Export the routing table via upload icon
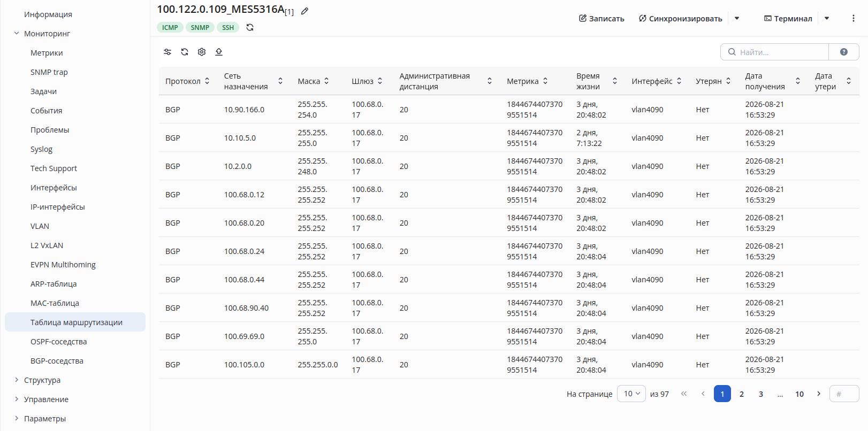Image resolution: width=868 pixels, height=431 pixels. (219, 52)
